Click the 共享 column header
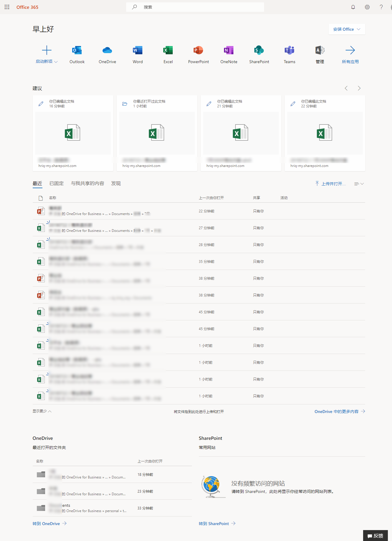The height and width of the screenshot is (541, 392). (x=256, y=198)
